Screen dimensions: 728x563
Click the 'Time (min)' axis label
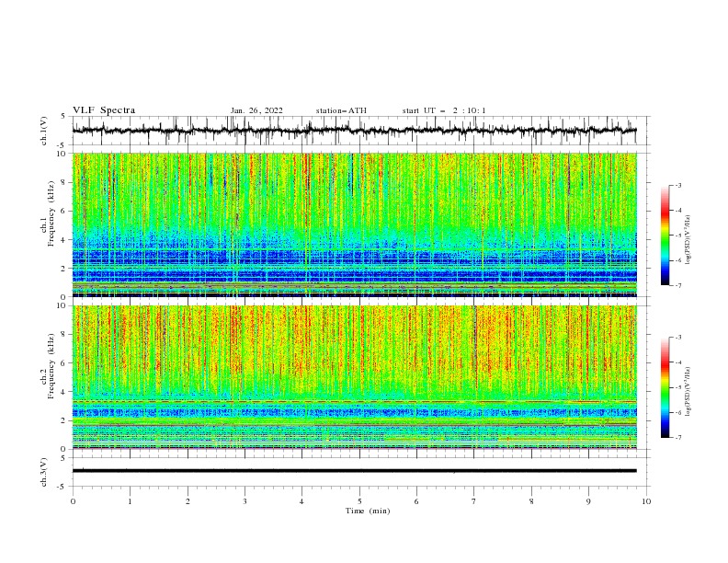368,511
